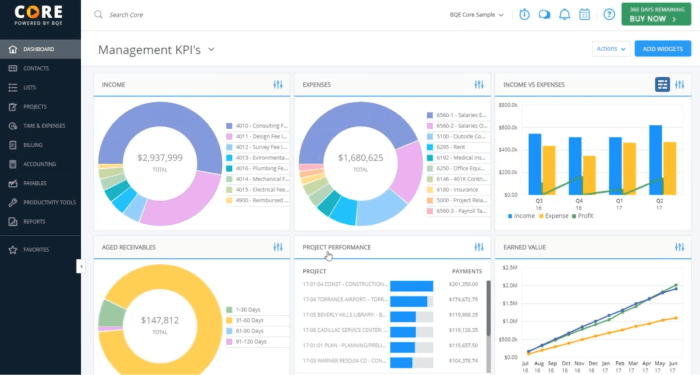Open Income widget settings sliders icon
The image size is (700, 375).
[278, 84]
